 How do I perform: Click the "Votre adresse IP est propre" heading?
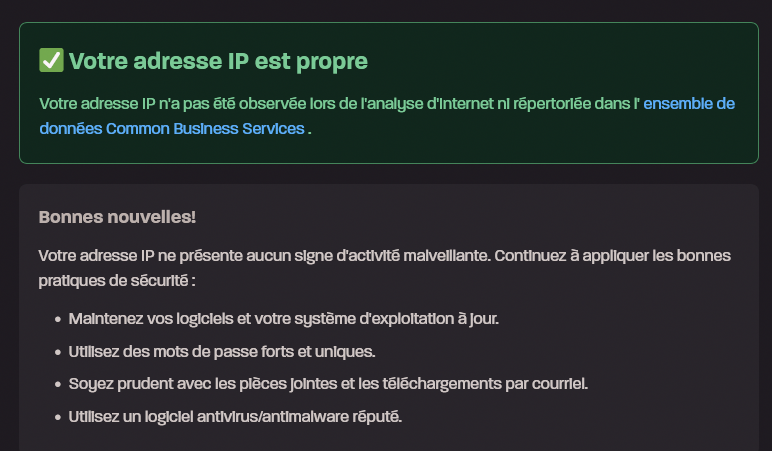click(x=218, y=61)
